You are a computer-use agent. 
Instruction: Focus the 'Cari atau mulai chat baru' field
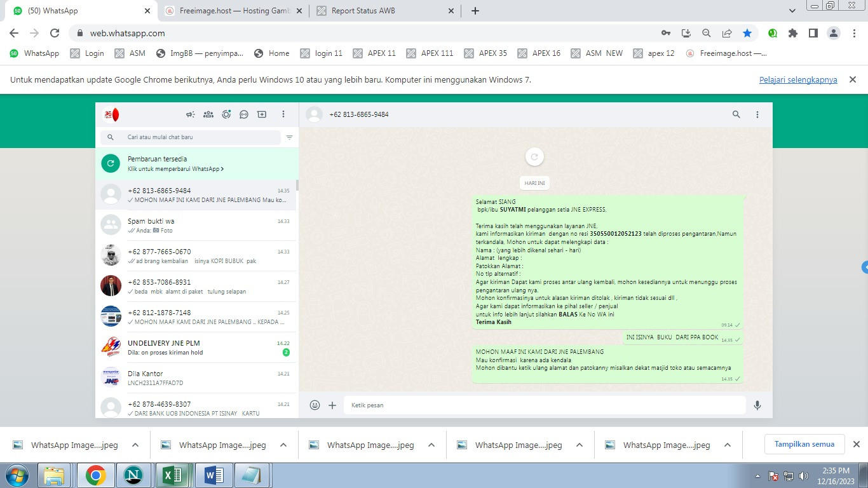[191, 137]
